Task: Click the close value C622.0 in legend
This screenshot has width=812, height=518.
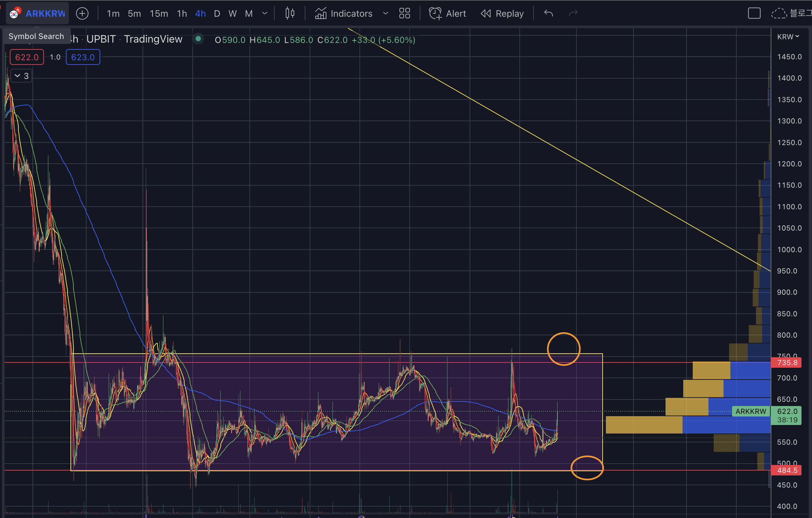Action: coord(332,40)
